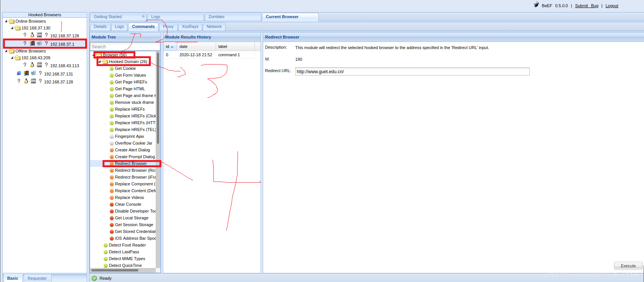Click Linux penguin icon beside 192.168.43.113
The image size is (644, 282).
click(32, 65)
